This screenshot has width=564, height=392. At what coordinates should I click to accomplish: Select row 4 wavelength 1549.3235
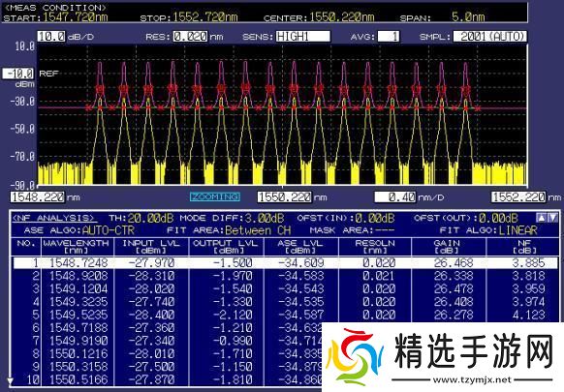[78, 302]
